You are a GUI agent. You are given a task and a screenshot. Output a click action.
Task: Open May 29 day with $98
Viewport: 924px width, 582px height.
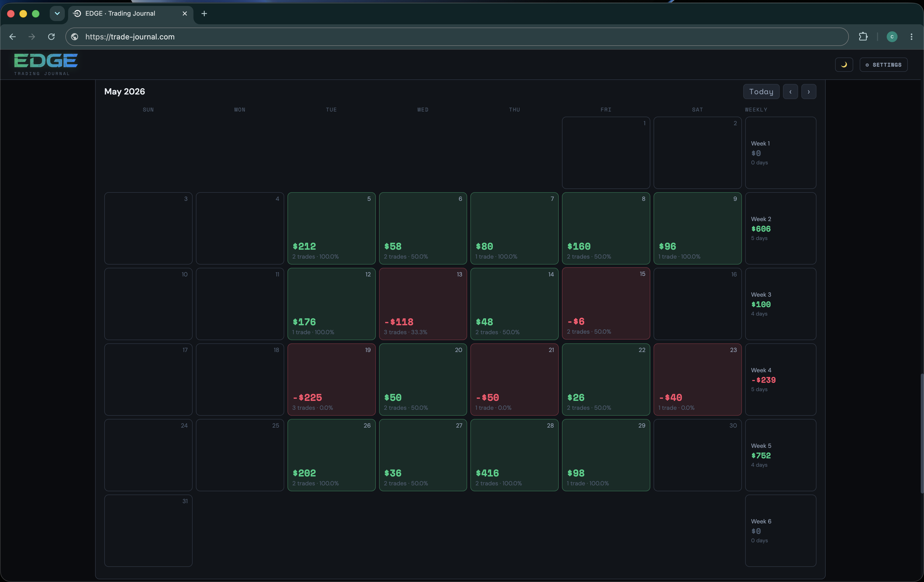606,455
